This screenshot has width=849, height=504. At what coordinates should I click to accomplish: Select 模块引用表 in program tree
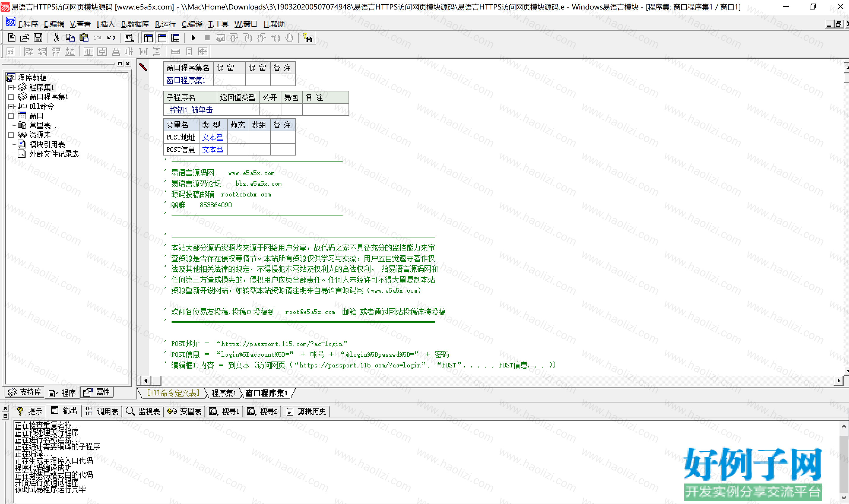tap(47, 145)
